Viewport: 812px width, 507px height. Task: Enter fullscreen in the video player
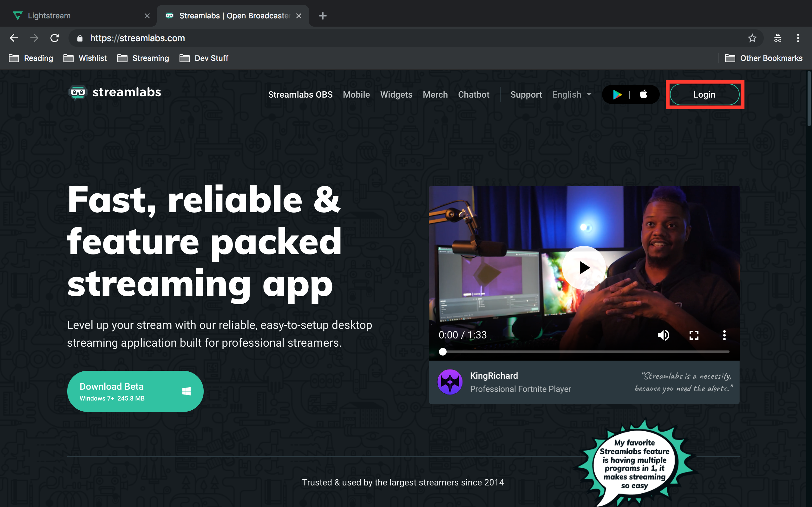pos(694,335)
